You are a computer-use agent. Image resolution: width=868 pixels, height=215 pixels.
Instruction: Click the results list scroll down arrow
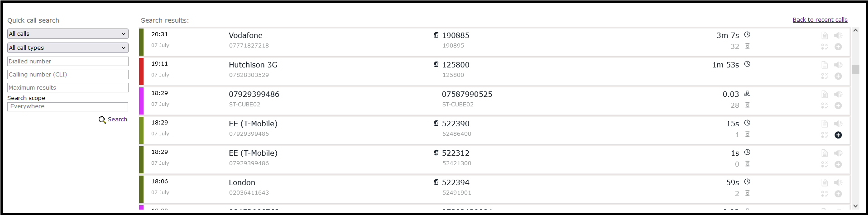855,206
